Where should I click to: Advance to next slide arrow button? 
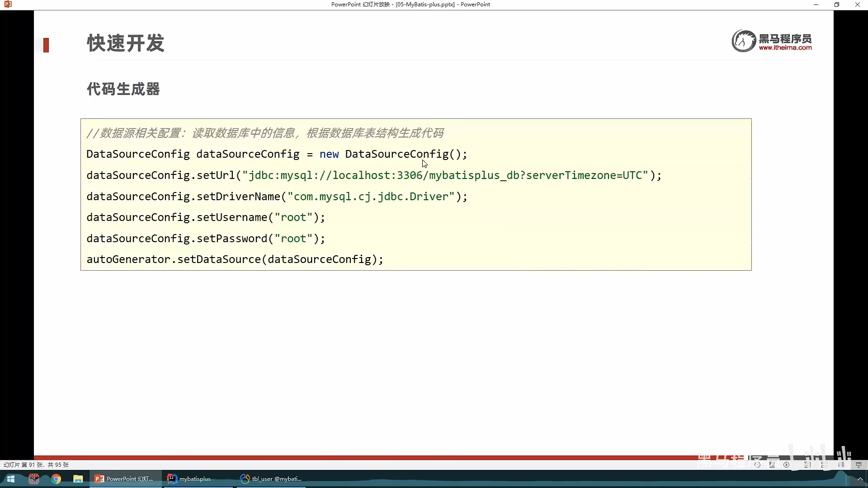point(787,465)
